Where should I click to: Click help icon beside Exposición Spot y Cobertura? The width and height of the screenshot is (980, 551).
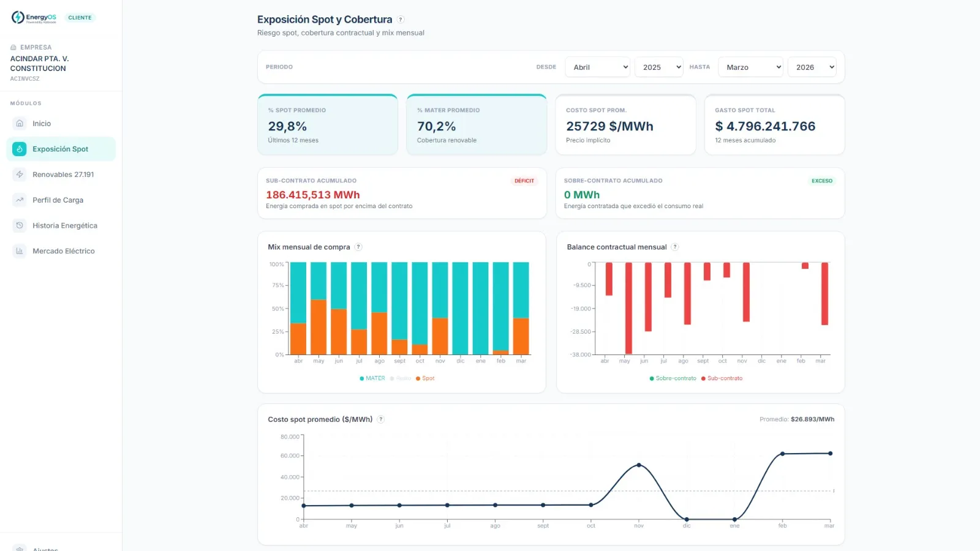click(x=401, y=20)
